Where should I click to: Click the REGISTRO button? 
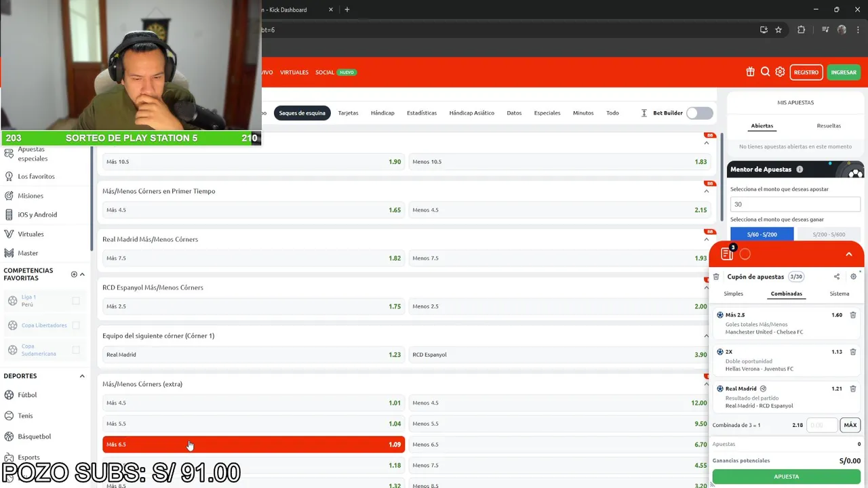(806, 73)
